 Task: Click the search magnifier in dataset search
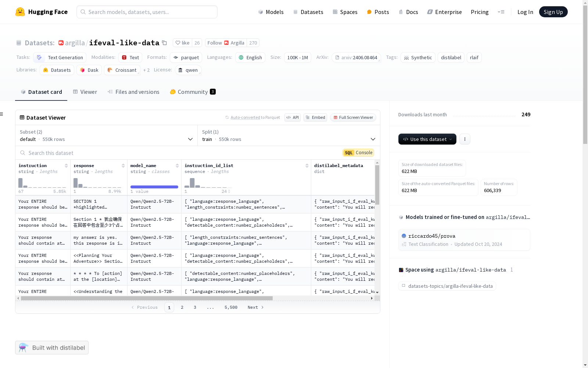point(23,153)
